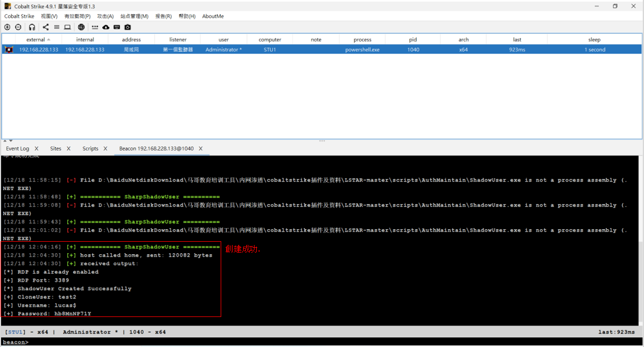
Task: Click the 'last:923ms' status bar text
Action: (x=617, y=332)
